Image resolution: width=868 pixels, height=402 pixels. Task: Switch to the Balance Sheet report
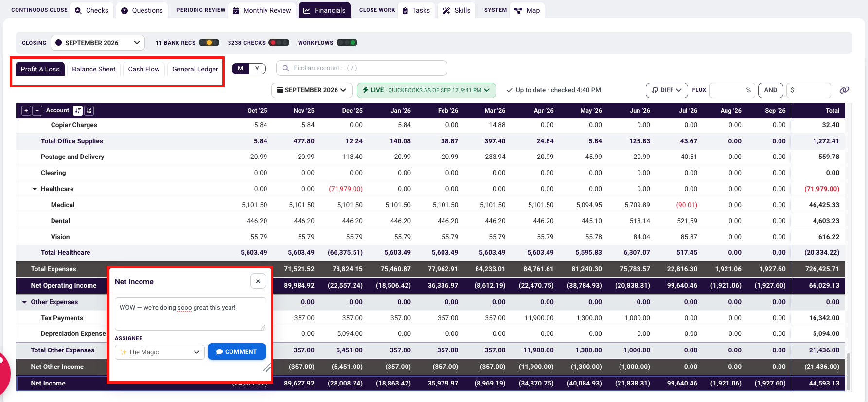94,69
